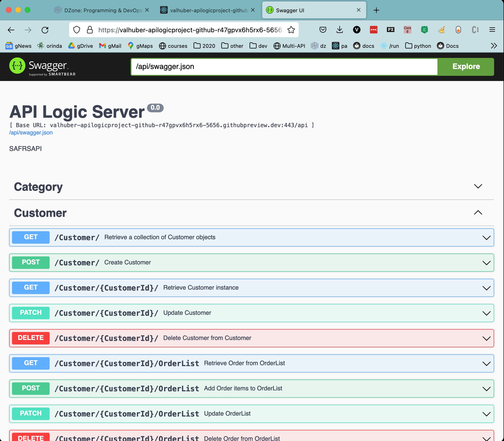This screenshot has width=504, height=441.
Task: Open the hamburger application menu
Action: [492, 30]
